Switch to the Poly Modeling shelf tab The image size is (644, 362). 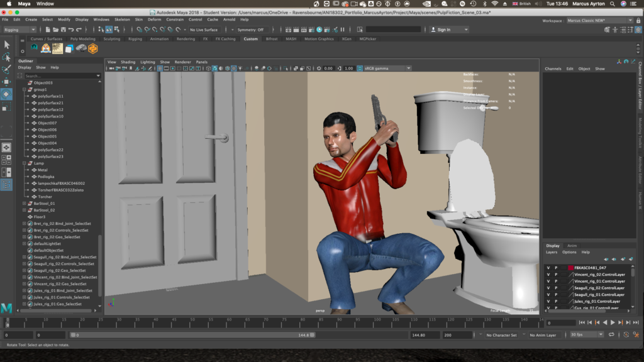82,39
